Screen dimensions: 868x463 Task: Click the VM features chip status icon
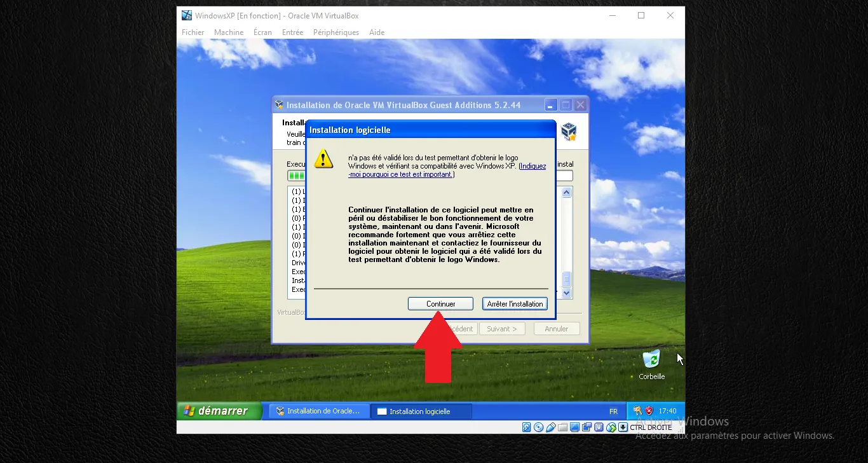[599, 427]
